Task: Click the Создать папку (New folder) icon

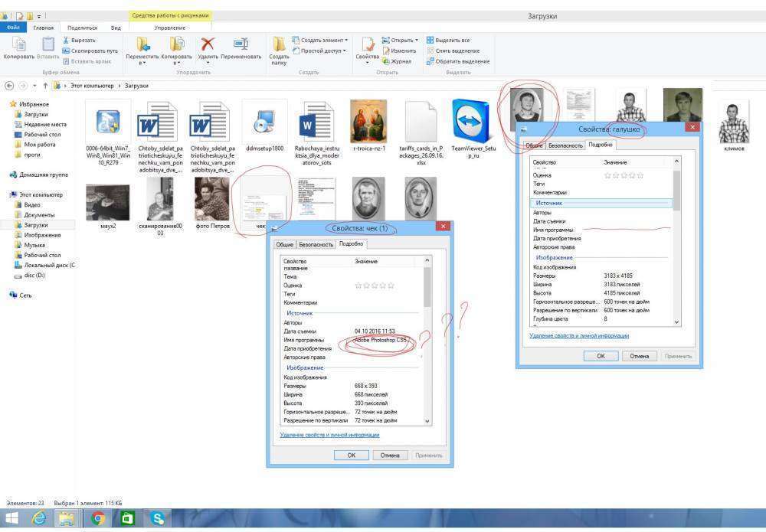Action: [x=279, y=44]
